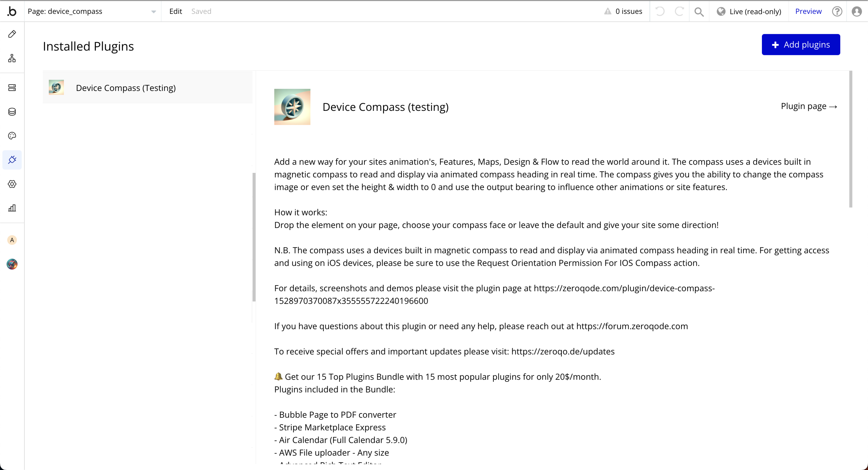The image size is (868, 470).
Task: Open the Data tab database icon
Action: click(x=12, y=112)
